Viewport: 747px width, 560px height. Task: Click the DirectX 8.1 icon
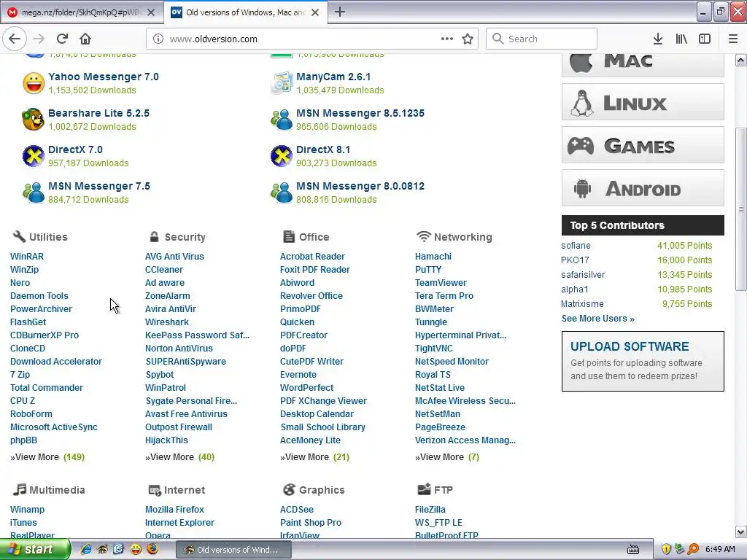(282, 156)
